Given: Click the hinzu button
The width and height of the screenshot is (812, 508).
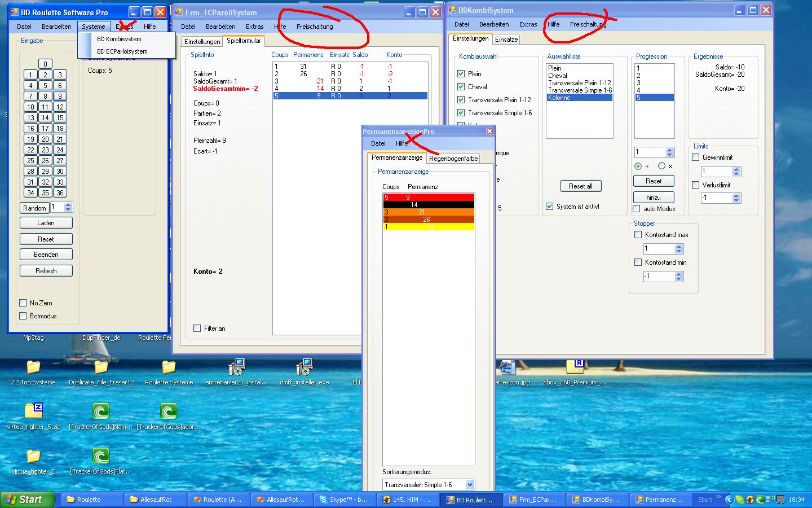Looking at the screenshot, I should pos(654,198).
